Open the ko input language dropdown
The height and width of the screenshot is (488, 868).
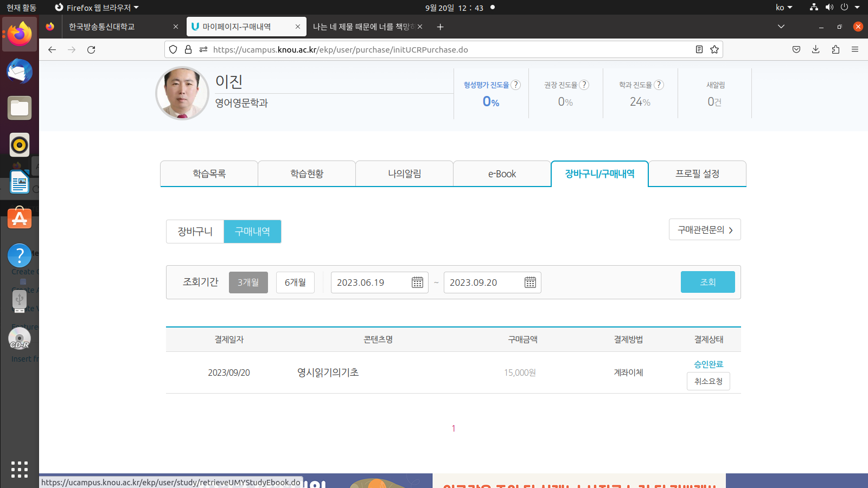(x=783, y=8)
